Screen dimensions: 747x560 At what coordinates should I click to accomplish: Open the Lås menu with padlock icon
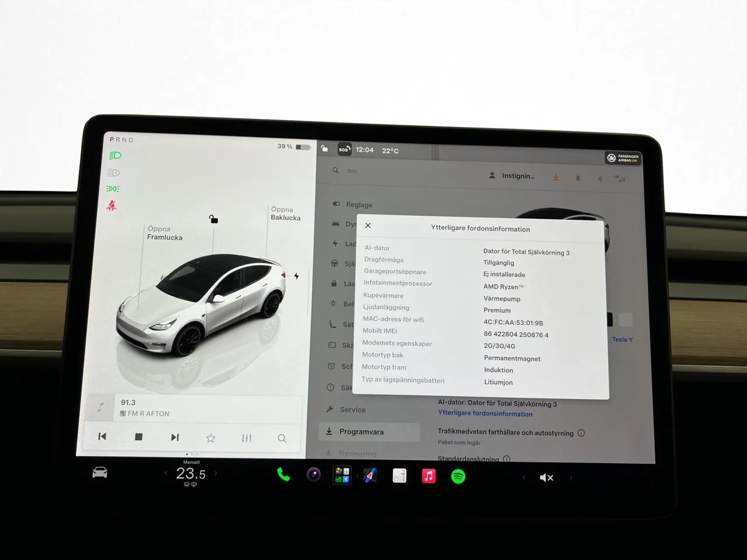coord(343,283)
